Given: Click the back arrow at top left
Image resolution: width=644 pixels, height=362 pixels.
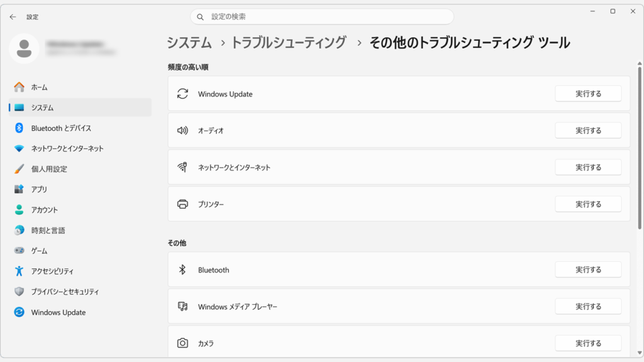Looking at the screenshot, I should [x=13, y=17].
